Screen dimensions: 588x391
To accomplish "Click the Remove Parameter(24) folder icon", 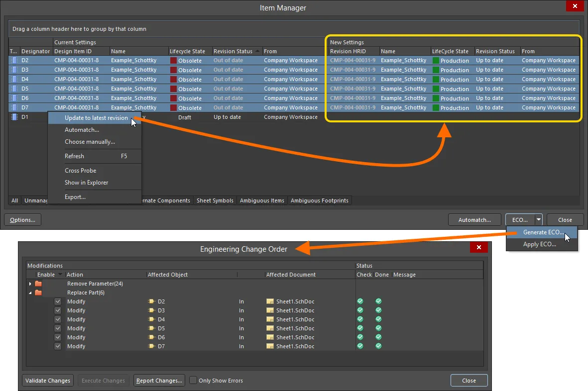I will click(x=38, y=284).
